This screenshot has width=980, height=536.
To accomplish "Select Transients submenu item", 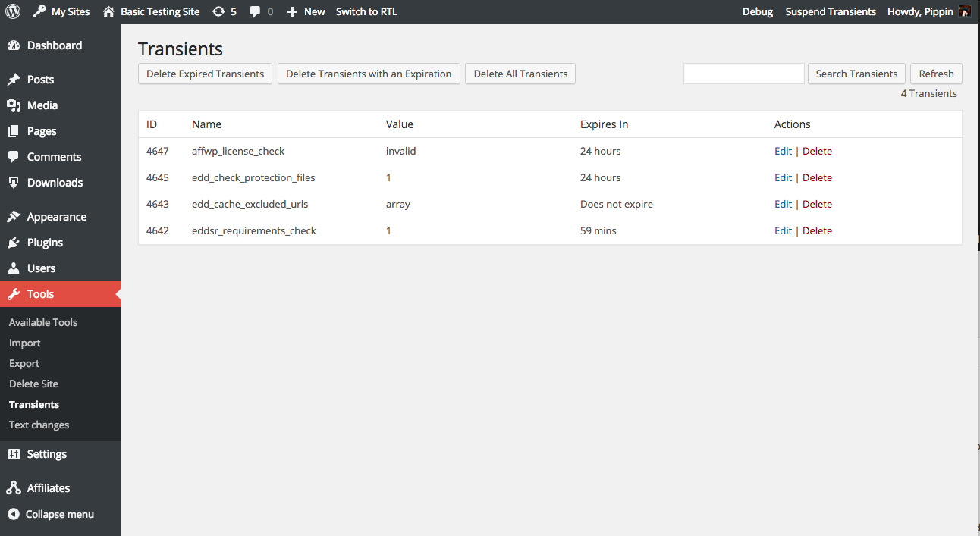I will click(x=34, y=404).
